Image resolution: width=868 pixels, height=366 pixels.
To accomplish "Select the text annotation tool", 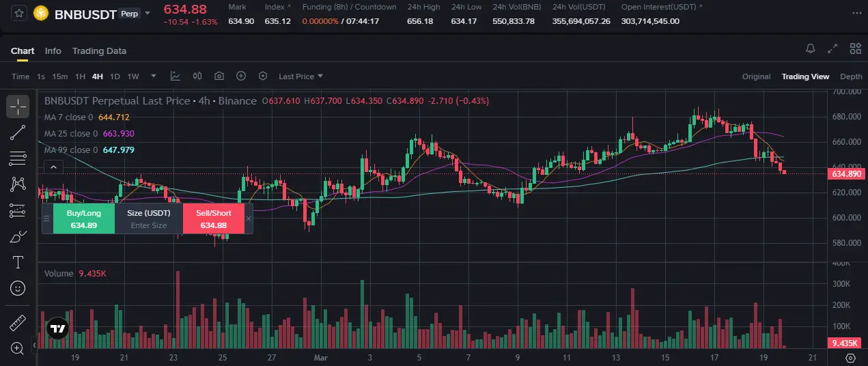I will (x=18, y=262).
